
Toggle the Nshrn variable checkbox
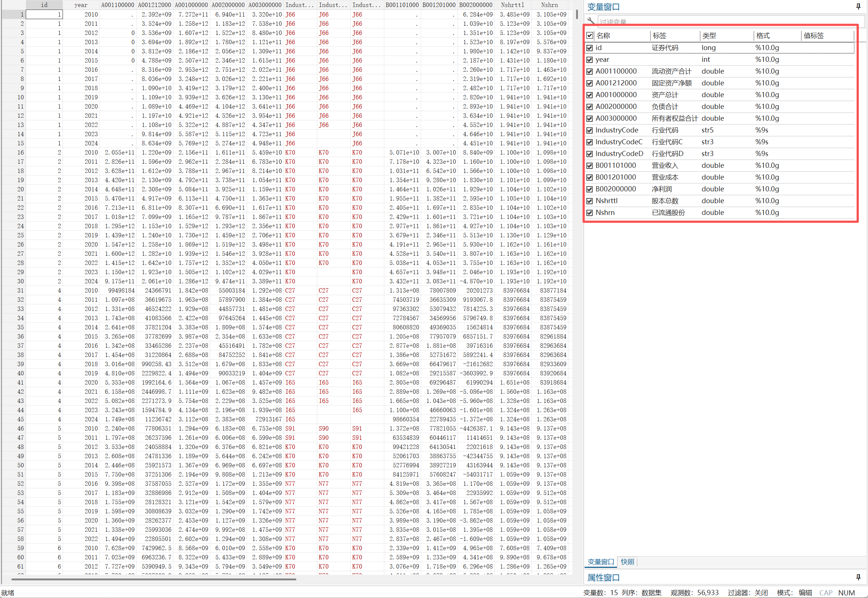tap(590, 213)
